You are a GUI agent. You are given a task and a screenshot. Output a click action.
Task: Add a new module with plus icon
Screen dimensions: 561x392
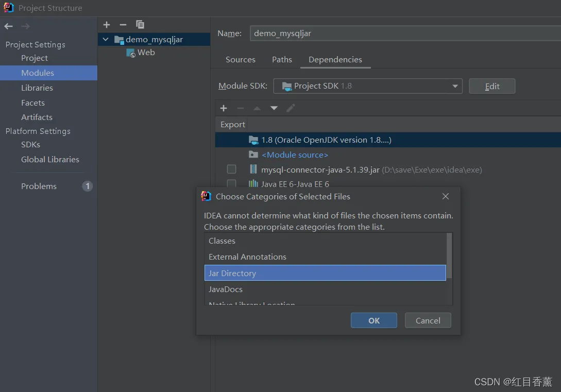point(106,25)
